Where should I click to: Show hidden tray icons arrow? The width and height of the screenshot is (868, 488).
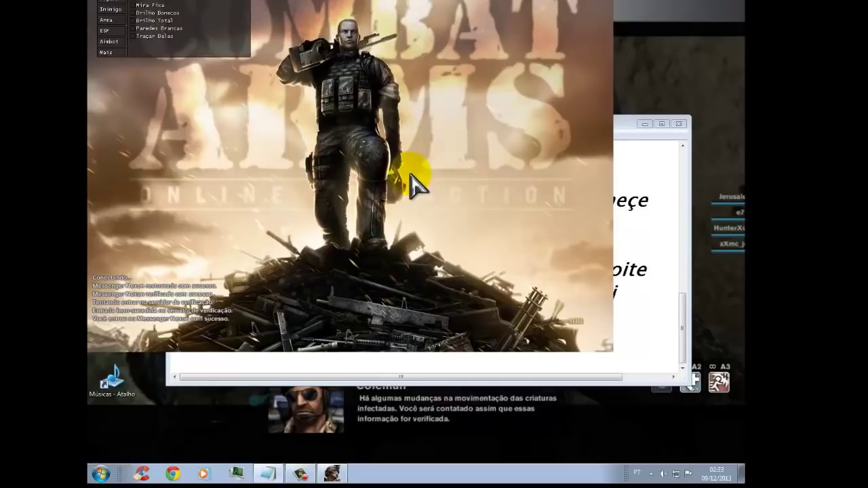click(x=651, y=473)
